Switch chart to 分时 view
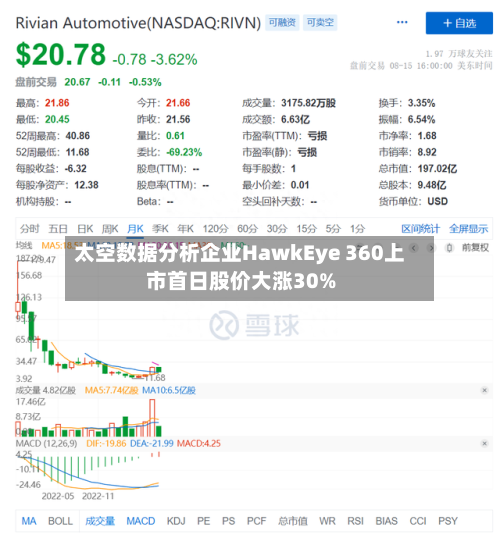This screenshot has width=500, height=538. [x=30, y=229]
